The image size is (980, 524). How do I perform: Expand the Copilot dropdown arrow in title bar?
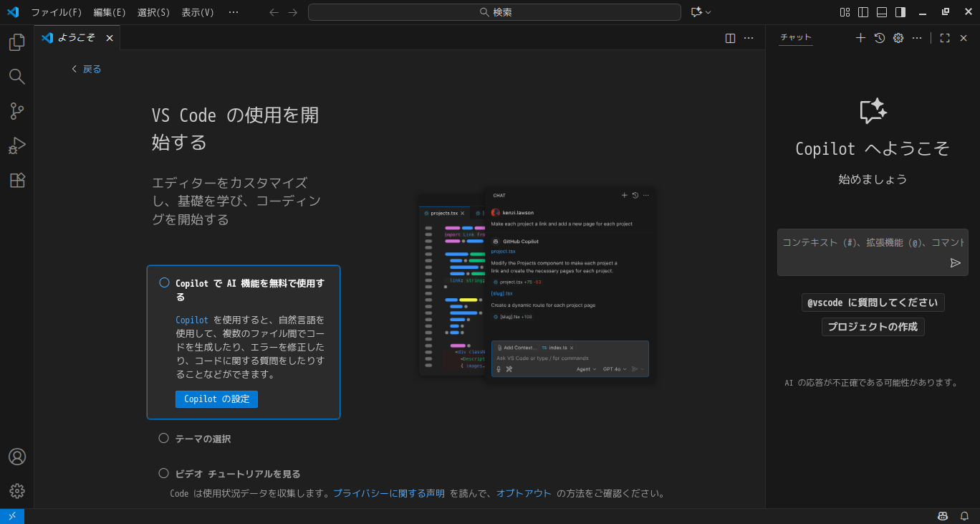coord(709,12)
